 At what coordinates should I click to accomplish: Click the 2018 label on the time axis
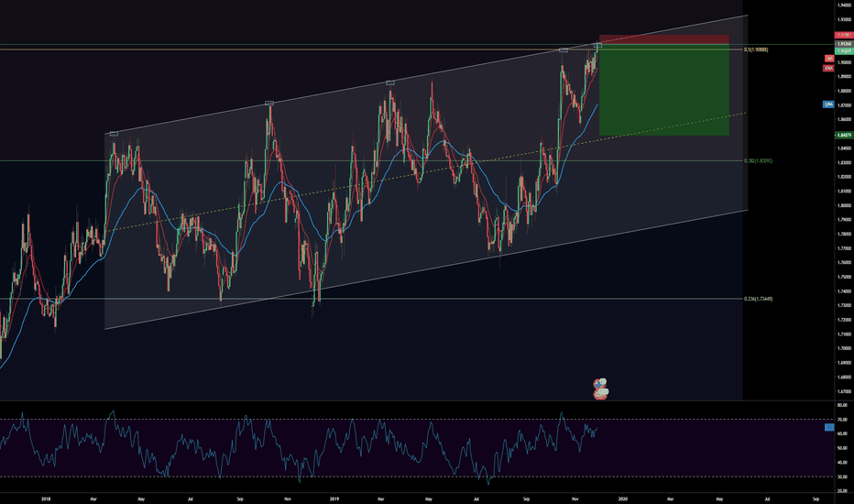(45, 499)
